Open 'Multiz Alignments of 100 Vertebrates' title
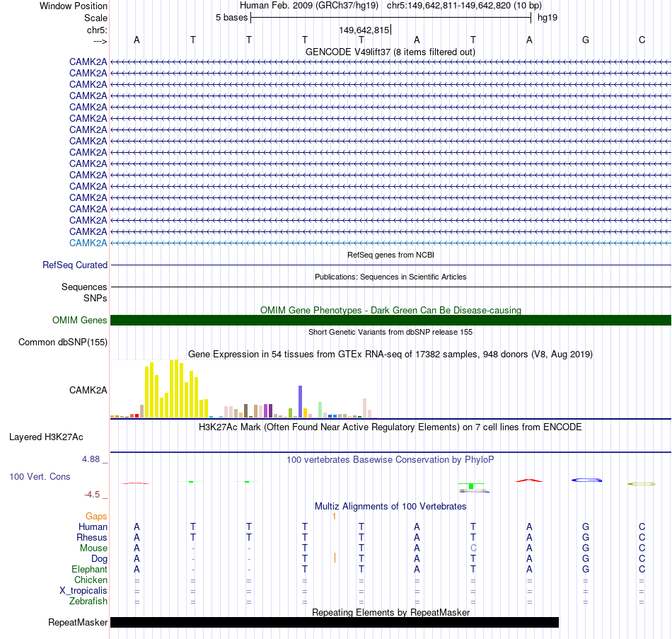Viewport: 672px width, 639px height. click(x=390, y=506)
